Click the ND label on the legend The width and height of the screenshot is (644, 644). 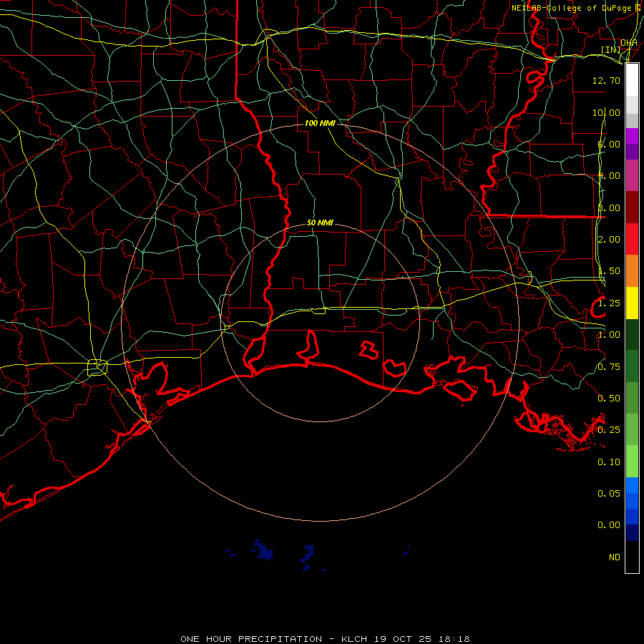click(614, 557)
